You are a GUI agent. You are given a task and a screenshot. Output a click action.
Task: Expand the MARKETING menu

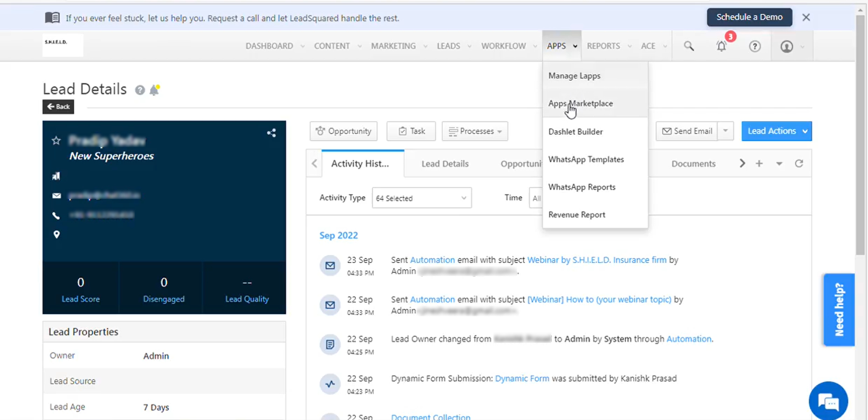point(399,46)
